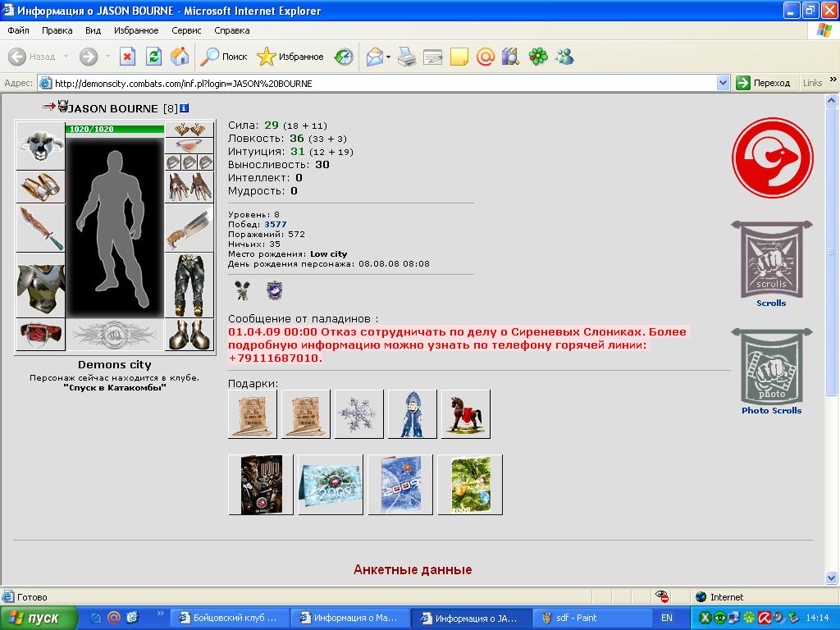The image size is (840, 630).
Task: Click the Переход go button
Action: (x=764, y=83)
